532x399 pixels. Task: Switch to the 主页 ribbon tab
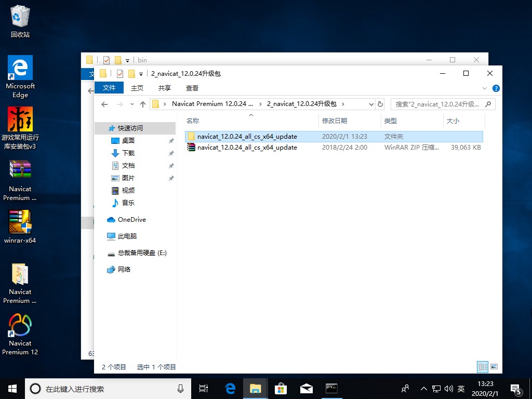tap(137, 88)
